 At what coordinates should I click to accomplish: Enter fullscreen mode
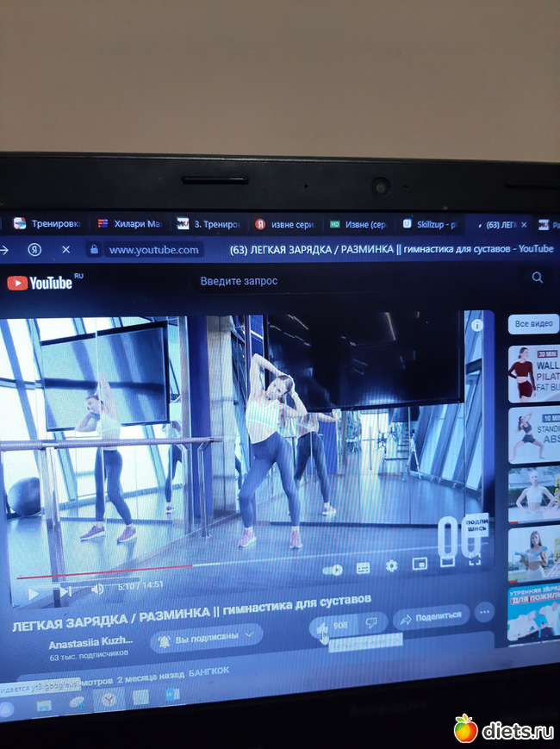475,561
